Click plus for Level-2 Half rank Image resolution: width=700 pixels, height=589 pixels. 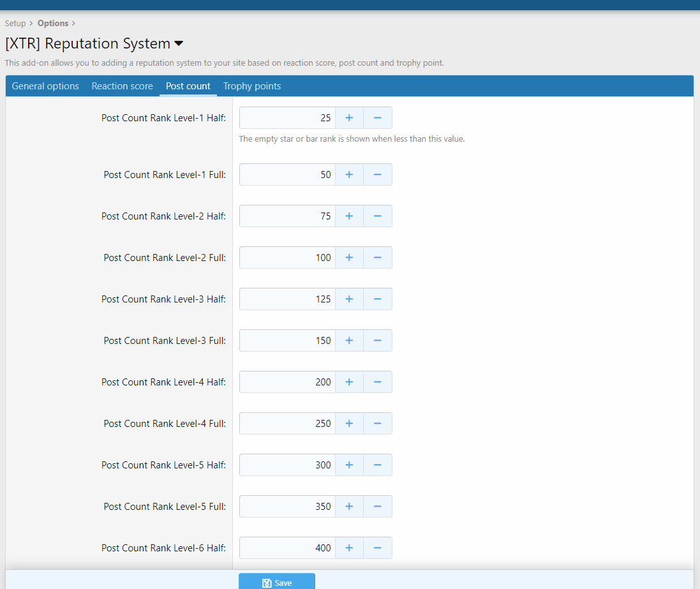coord(349,216)
